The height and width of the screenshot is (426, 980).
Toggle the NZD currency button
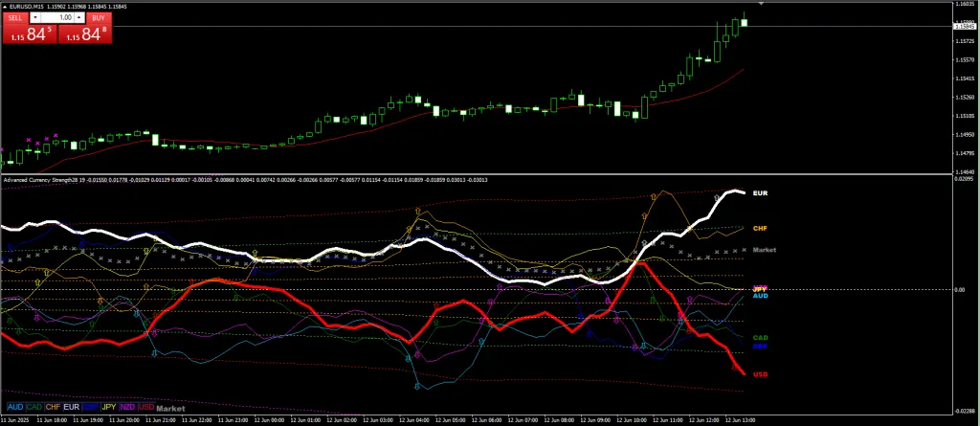pos(128,407)
